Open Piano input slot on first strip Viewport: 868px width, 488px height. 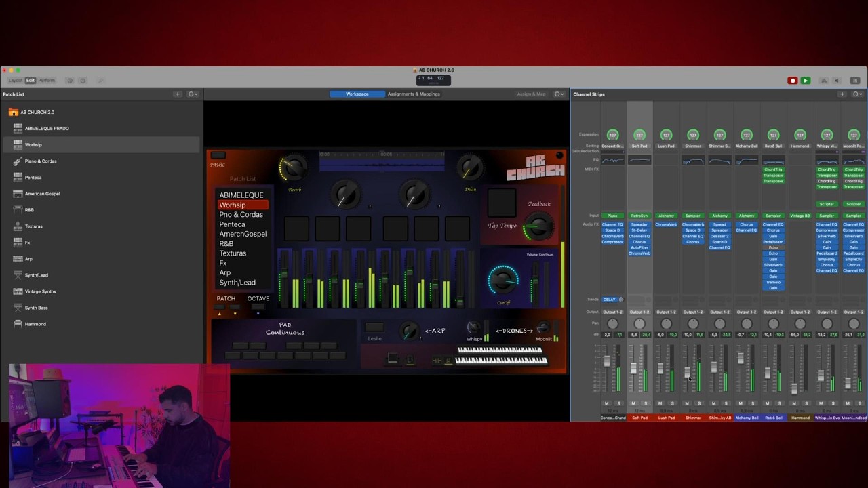612,216
